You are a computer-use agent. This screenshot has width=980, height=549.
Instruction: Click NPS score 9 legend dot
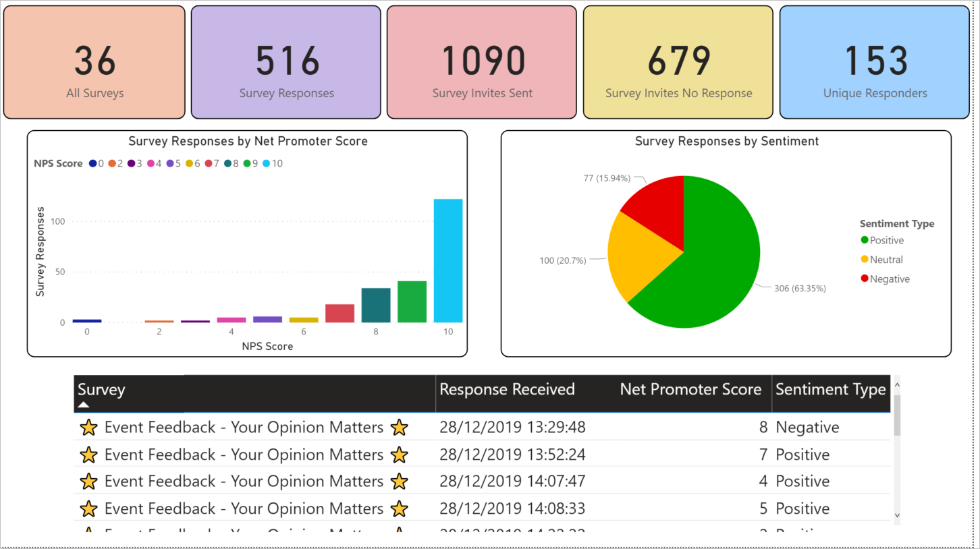point(248,163)
